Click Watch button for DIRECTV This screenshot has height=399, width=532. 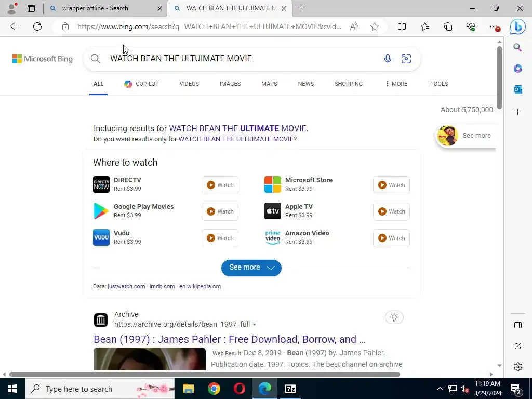[220, 185]
